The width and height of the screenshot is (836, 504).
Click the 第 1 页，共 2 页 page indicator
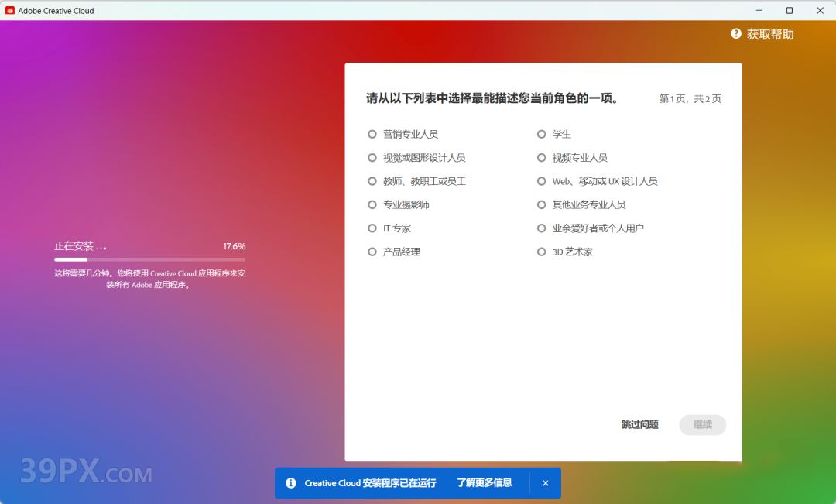point(690,98)
